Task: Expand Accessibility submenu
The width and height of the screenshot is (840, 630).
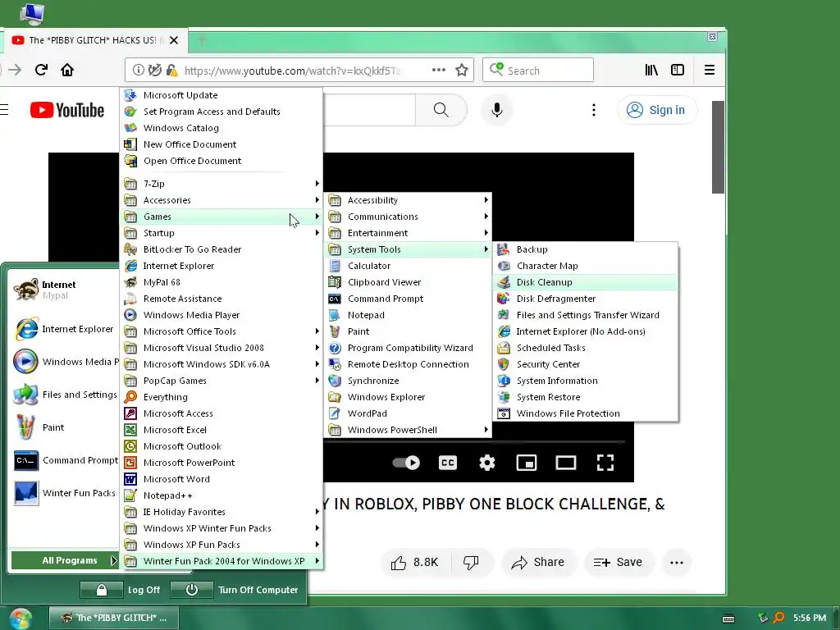Action: [408, 200]
